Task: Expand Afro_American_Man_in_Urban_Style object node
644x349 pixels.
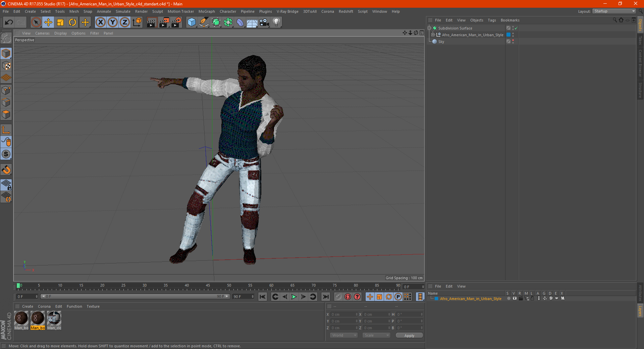Action: [433, 35]
